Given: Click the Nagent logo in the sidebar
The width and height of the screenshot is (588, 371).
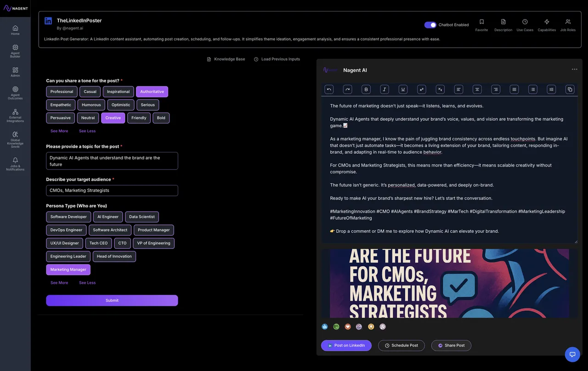Looking at the screenshot, I should 15,8.
